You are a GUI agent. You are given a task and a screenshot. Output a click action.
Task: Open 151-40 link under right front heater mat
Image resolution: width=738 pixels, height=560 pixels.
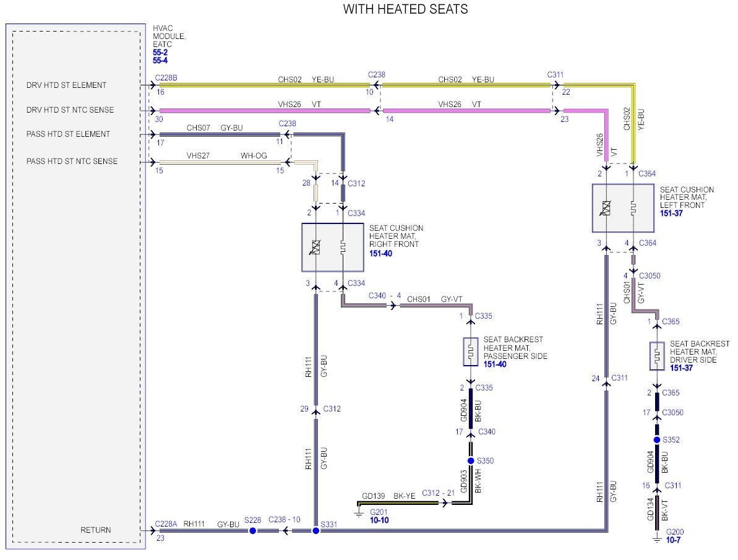380,253
